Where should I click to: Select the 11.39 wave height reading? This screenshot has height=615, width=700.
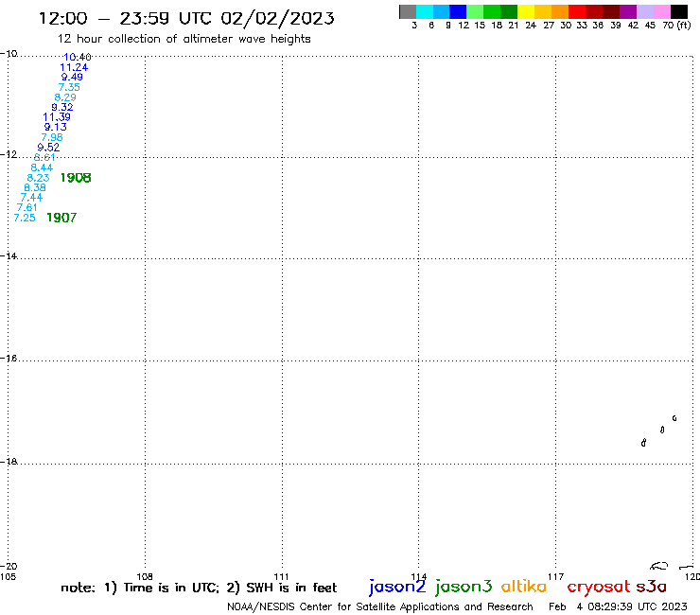(x=57, y=117)
